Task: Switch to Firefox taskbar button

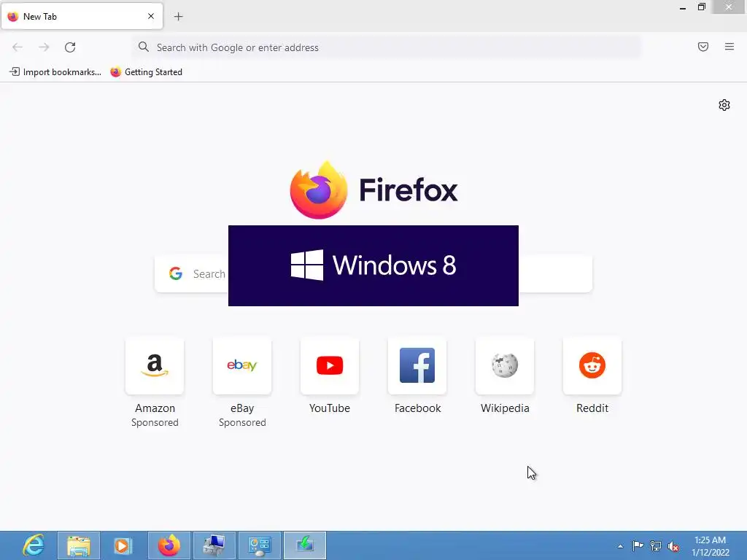Action: (x=169, y=545)
